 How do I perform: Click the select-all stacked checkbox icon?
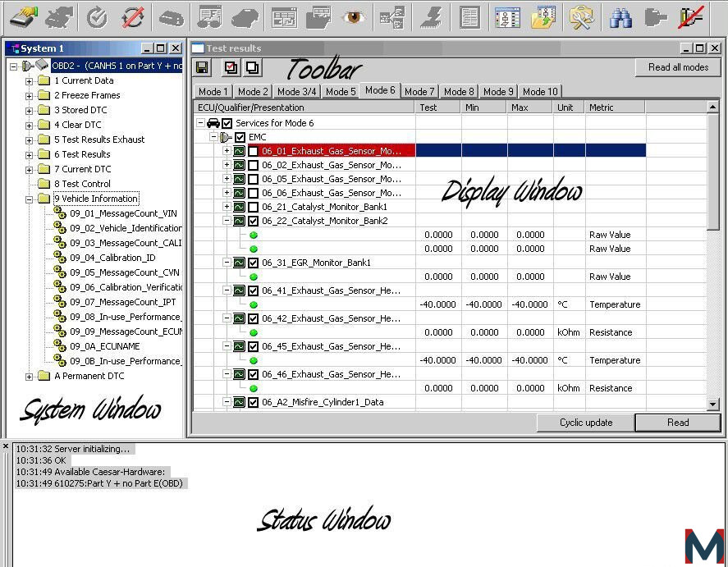click(231, 68)
